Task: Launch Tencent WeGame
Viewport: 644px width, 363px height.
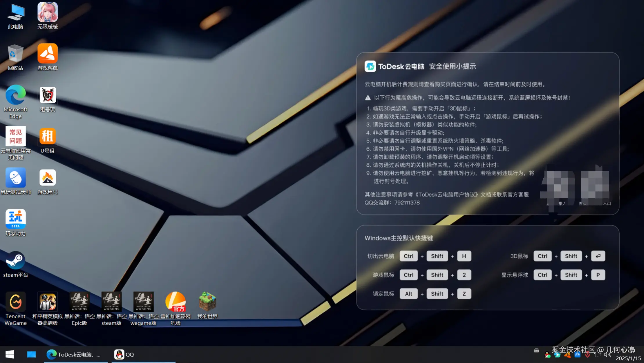Action: click(16, 302)
